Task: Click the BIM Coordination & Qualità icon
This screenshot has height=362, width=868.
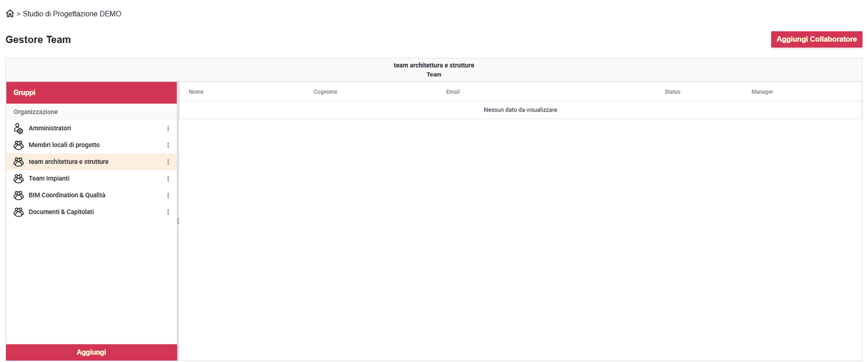Action: (18, 195)
